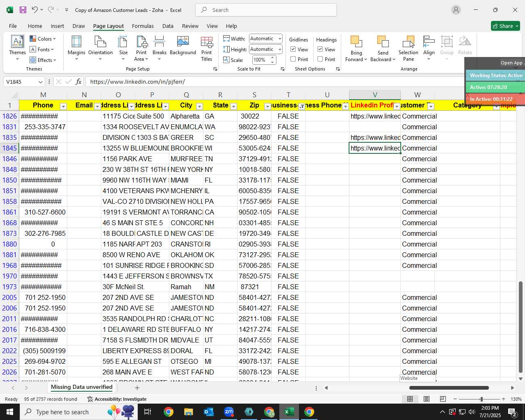Image resolution: width=525 pixels, height=420 pixels.
Task: Open Outlook from the taskbar
Action: (208, 412)
